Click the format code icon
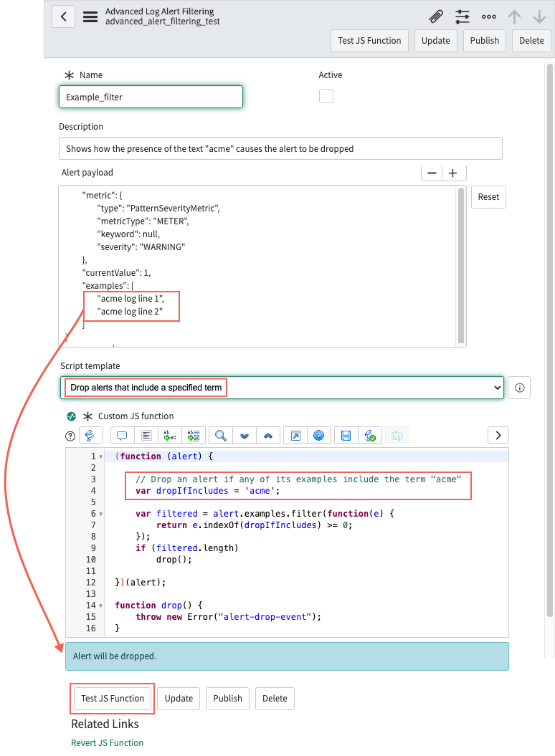555x756 pixels. click(x=146, y=436)
